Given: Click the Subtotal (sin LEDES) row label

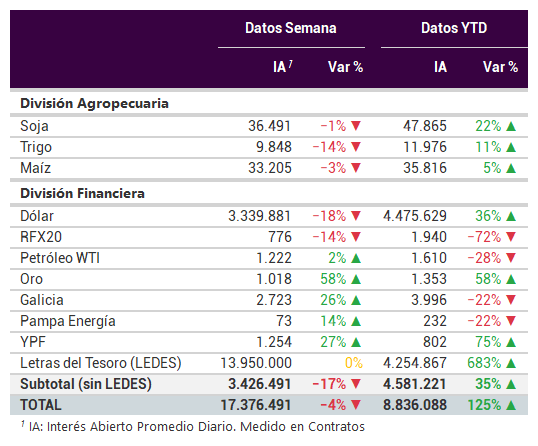Looking at the screenshot, I should 86,384.
